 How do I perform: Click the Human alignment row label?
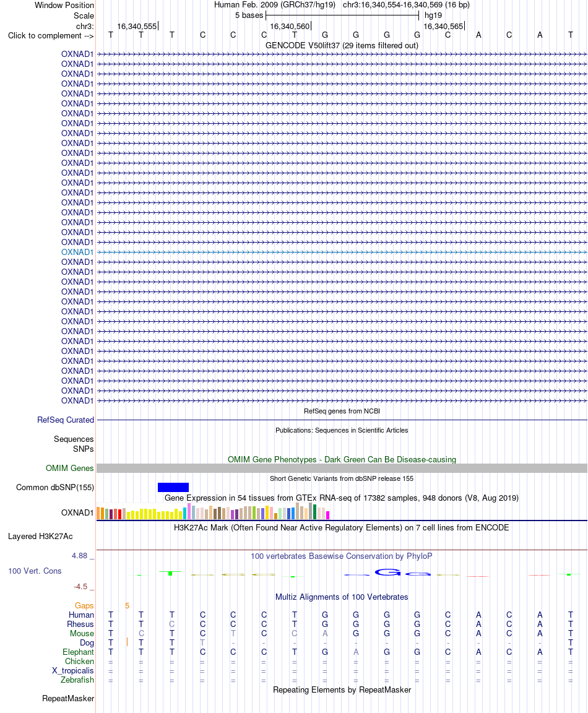click(81, 615)
